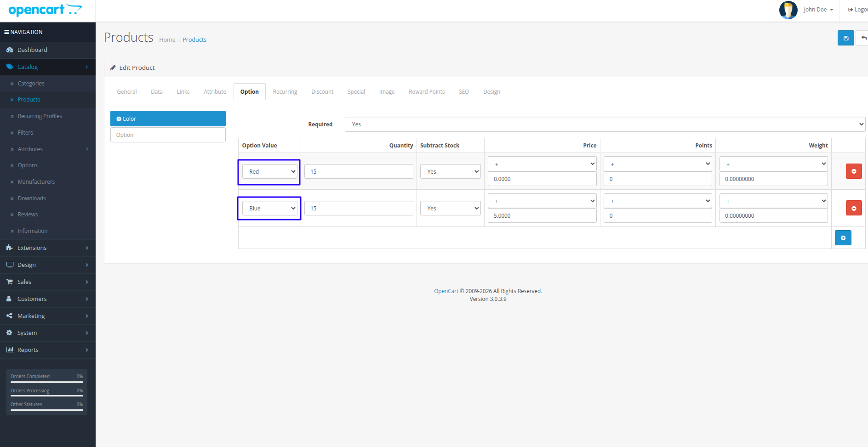This screenshot has height=447, width=868.
Task: Click the Other Statuses progress bar
Action: point(47,410)
